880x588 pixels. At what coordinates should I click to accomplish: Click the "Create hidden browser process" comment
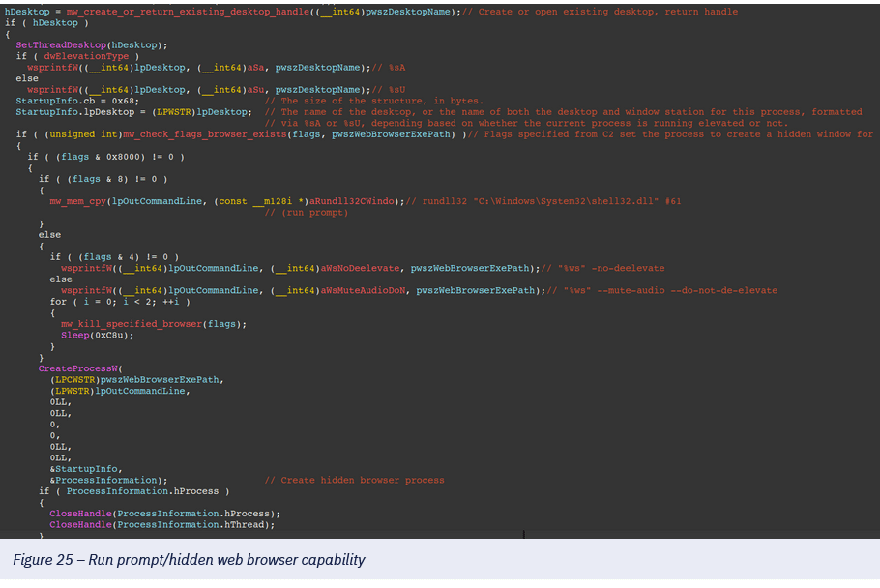pos(354,480)
